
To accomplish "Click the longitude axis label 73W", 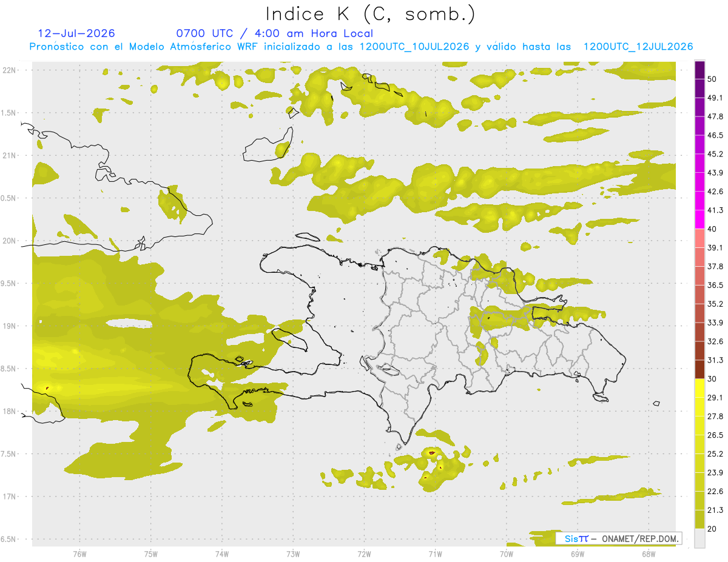I will tap(293, 554).
